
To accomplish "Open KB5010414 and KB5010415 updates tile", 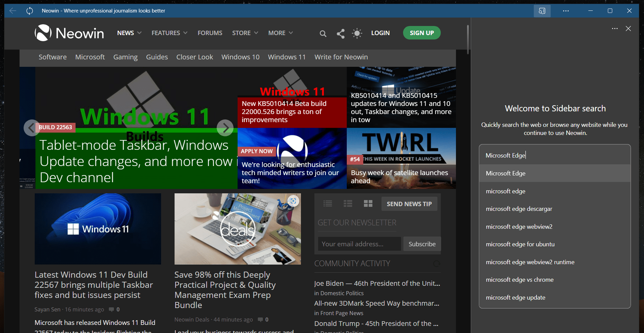I will coord(401,98).
